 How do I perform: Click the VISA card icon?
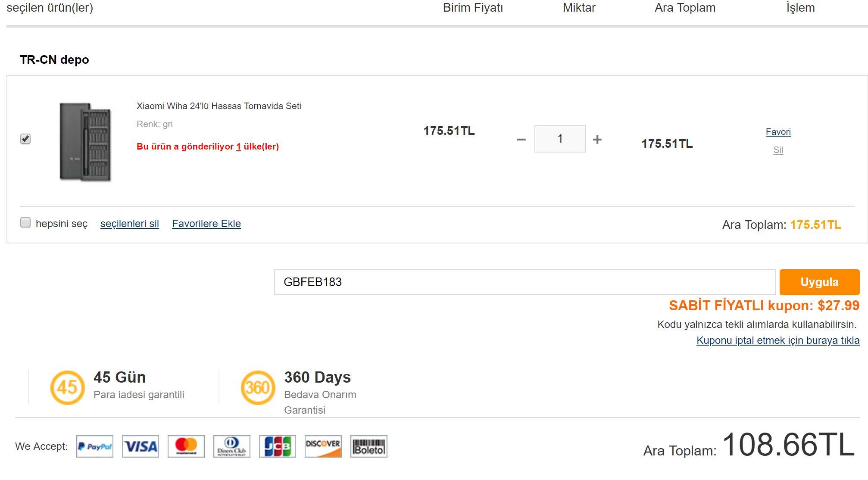141,446
